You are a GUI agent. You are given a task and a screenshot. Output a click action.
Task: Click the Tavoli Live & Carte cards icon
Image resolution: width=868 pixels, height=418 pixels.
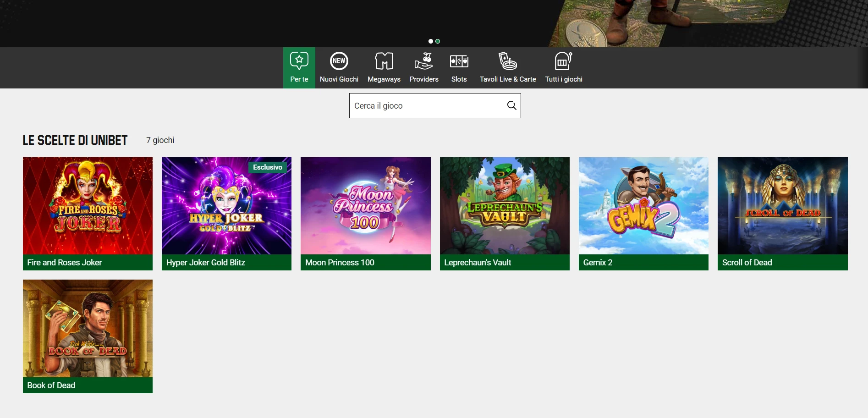[508, 61]
